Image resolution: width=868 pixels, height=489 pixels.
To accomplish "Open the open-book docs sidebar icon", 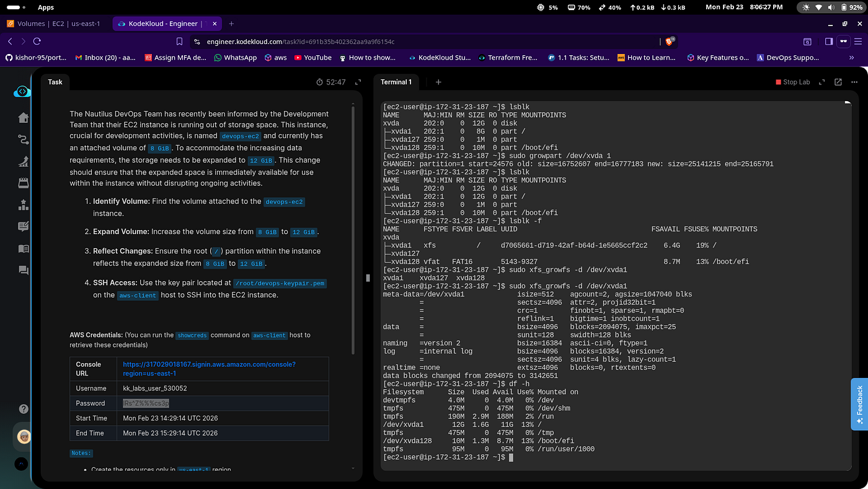I will pyautogui.click(x=24, y=248).
